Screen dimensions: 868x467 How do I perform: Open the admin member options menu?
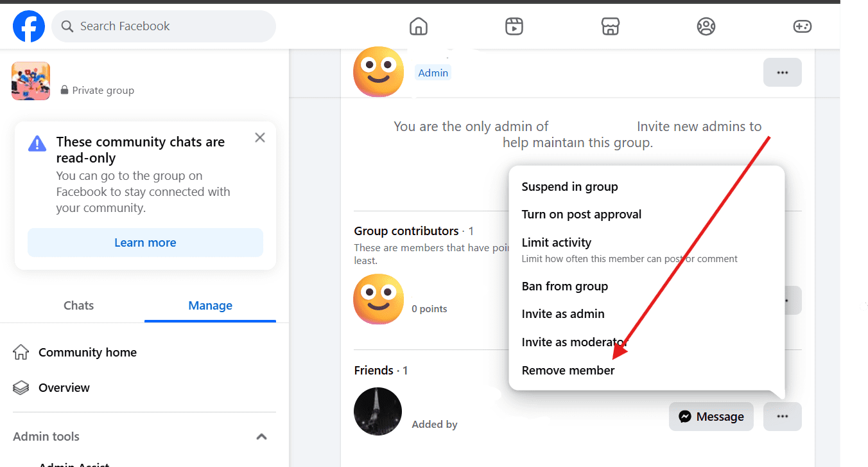click(x=782, y=72)
